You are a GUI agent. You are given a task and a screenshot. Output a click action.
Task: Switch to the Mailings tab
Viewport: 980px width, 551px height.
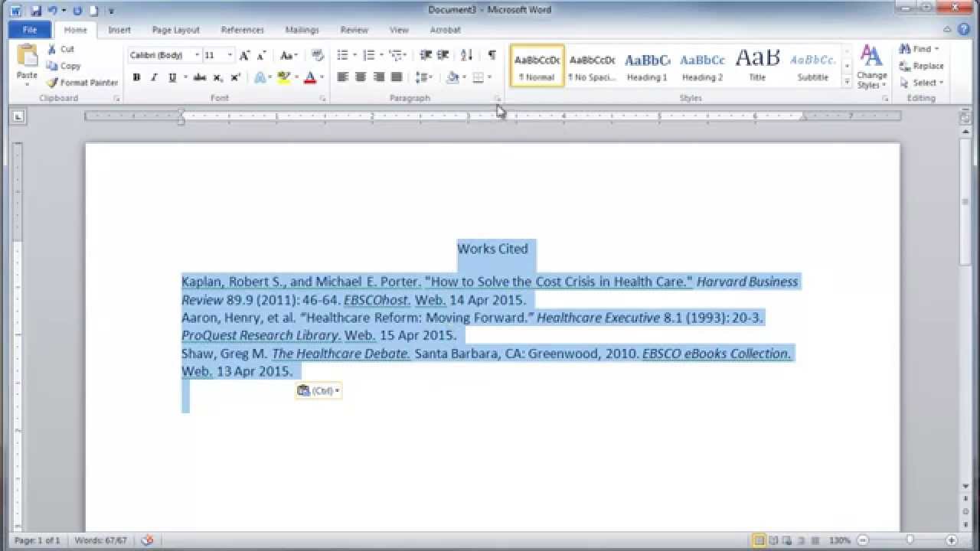click(302, 30)
